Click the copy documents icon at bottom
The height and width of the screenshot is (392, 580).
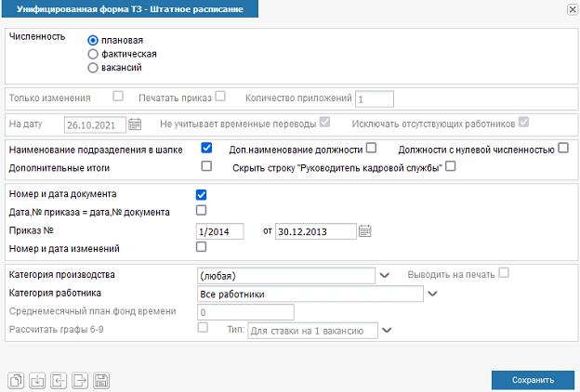[x=16, y=381]
